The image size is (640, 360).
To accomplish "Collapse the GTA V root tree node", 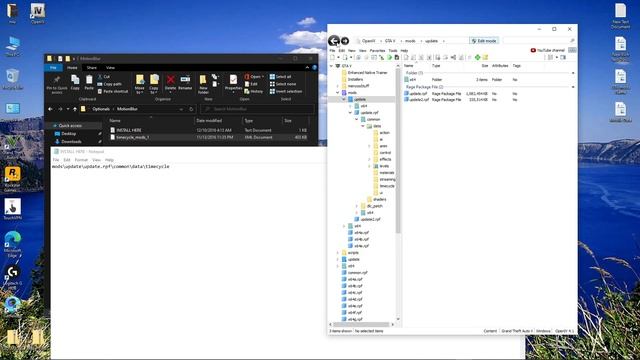I will [x=331, y=66].
